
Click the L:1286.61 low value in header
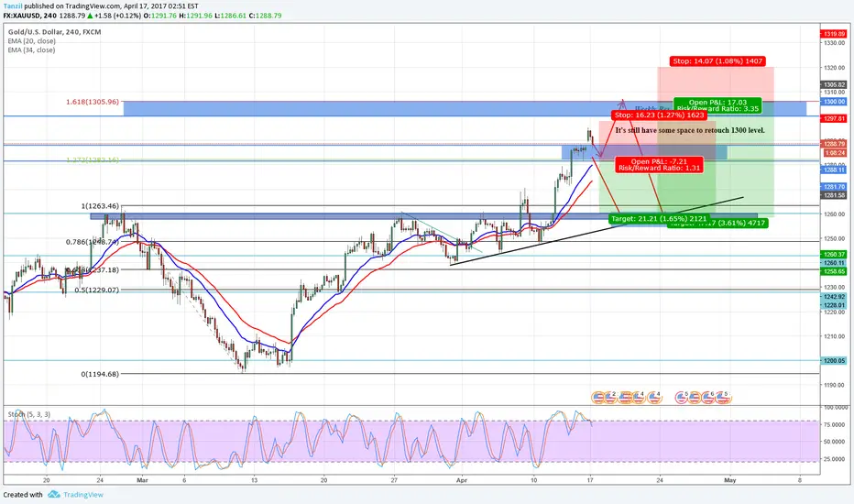230,16
